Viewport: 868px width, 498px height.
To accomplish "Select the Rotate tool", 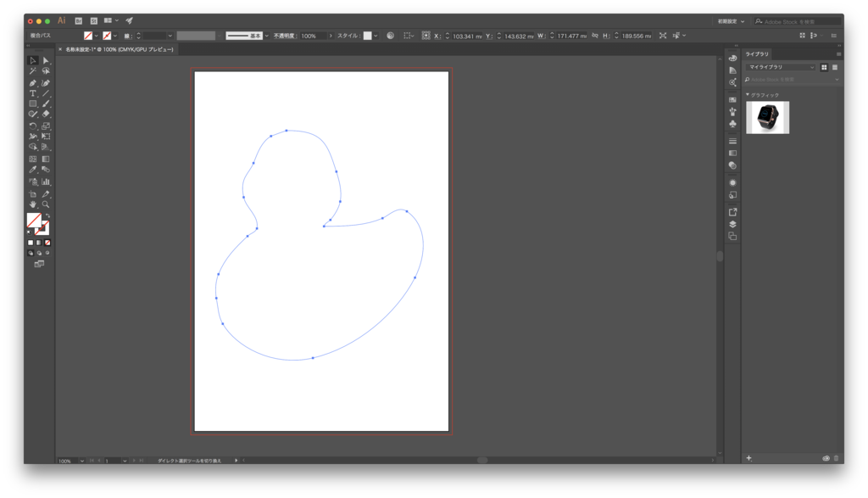I will 33,126.
